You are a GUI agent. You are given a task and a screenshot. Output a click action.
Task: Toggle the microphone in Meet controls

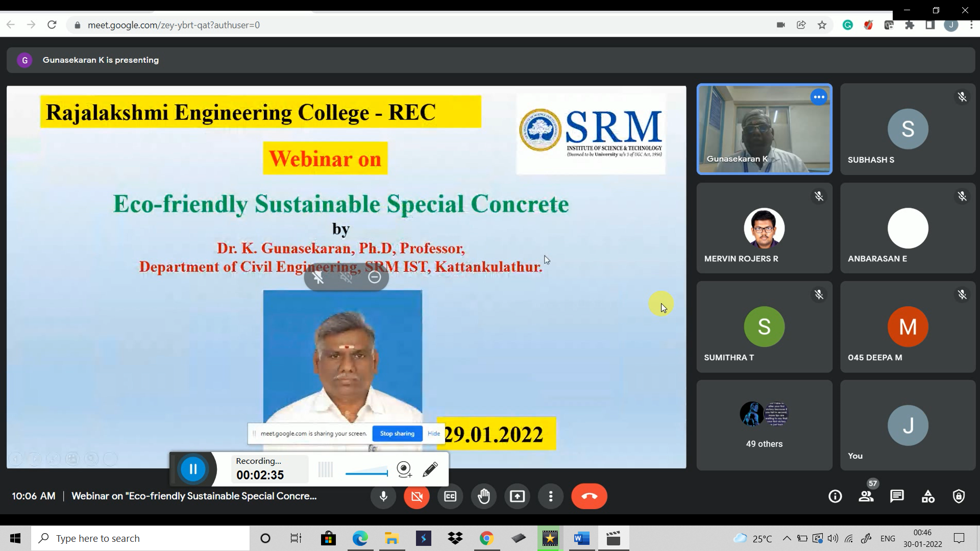tap(383, 496)
